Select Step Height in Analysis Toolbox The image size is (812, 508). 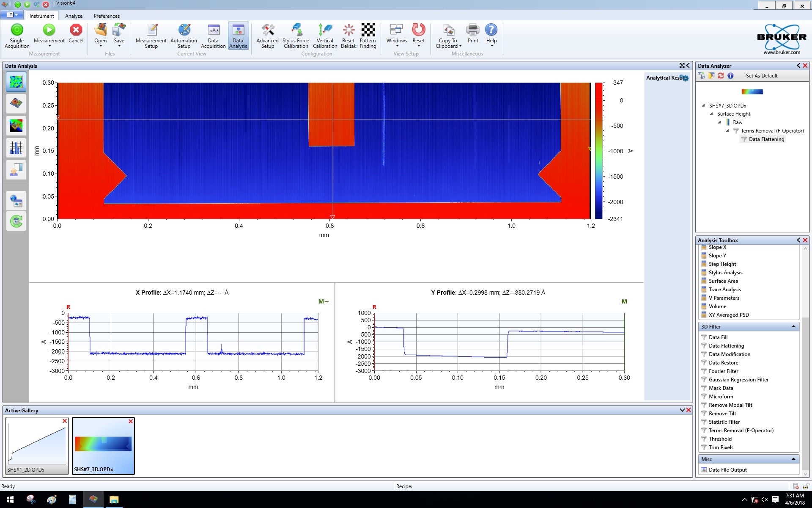722,264
